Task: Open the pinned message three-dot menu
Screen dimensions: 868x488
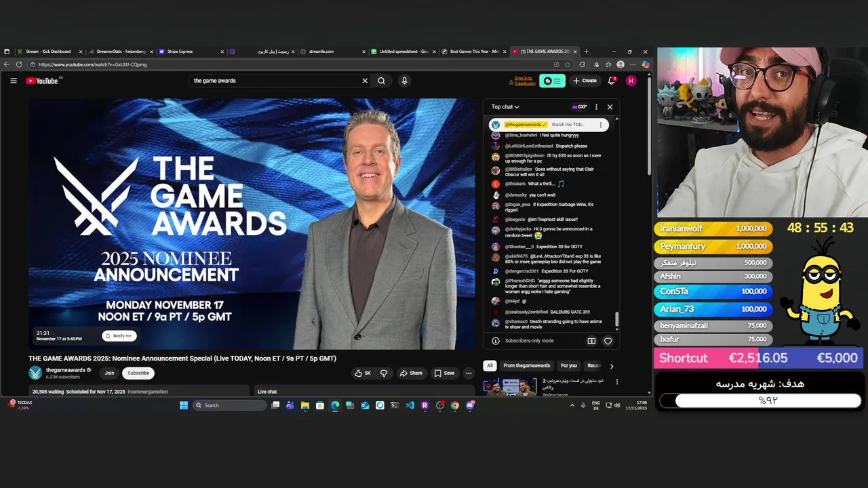Action: tap(600, 125)
